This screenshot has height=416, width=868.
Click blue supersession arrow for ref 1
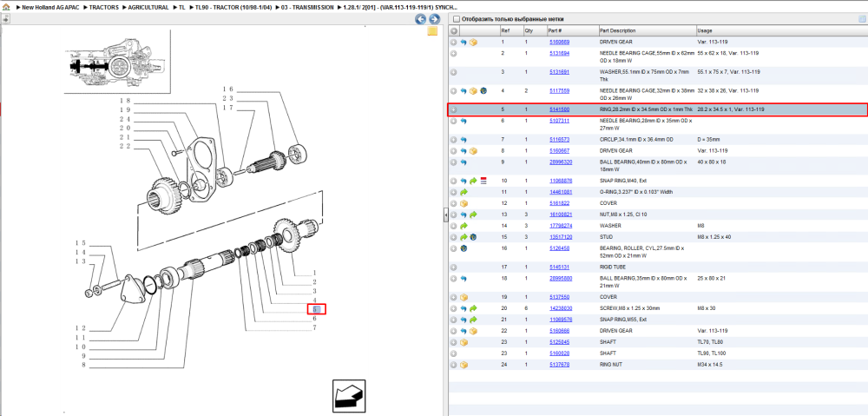[x=464, y=42]
